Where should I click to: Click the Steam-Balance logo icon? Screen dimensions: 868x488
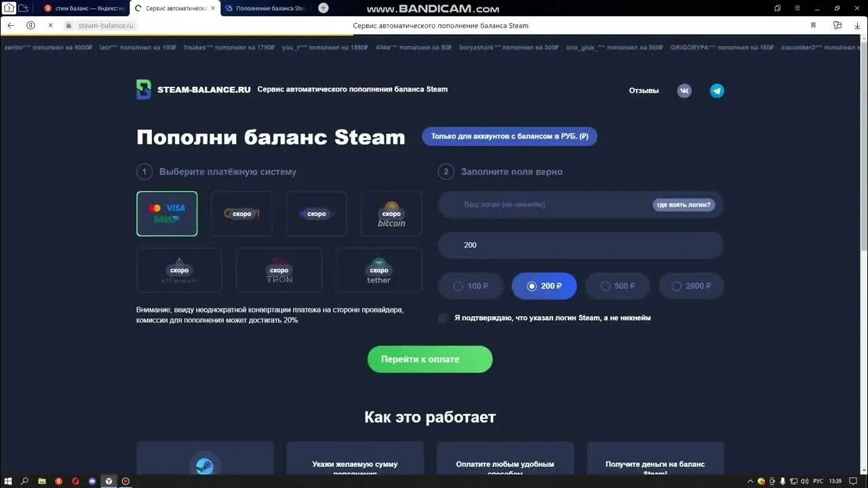[x=144, y=89]
